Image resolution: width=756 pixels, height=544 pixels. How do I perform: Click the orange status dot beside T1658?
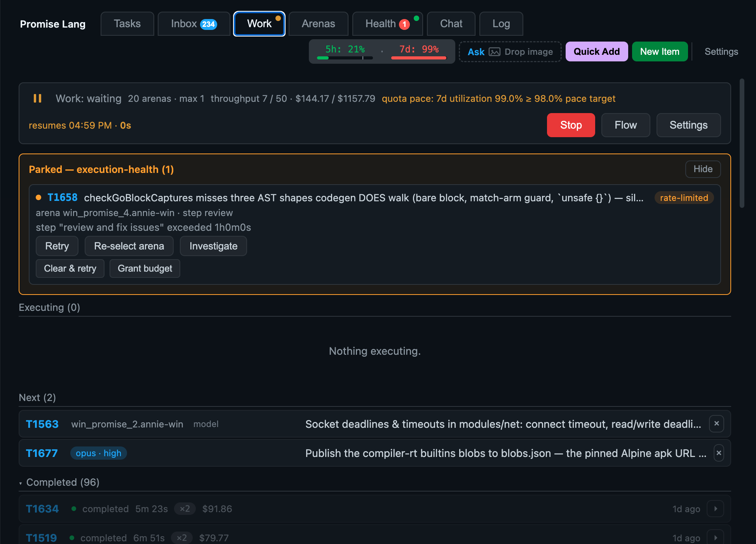[x=38, y=197]
